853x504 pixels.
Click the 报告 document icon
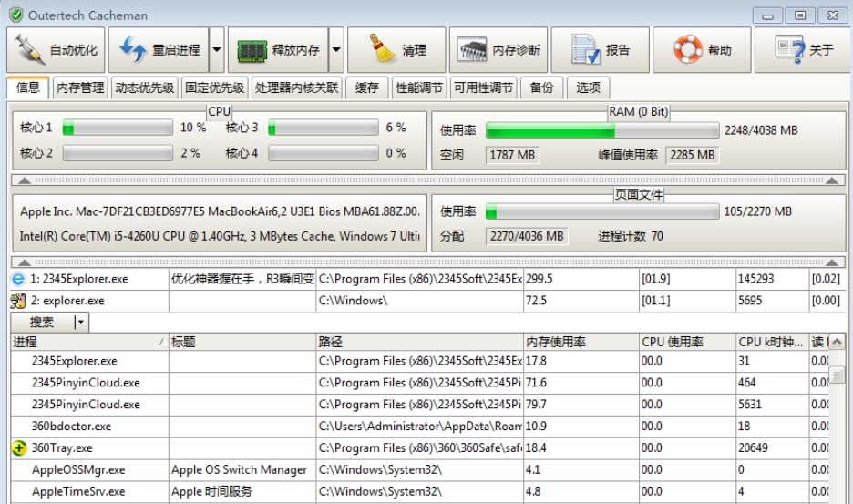[x=585, y=49]
